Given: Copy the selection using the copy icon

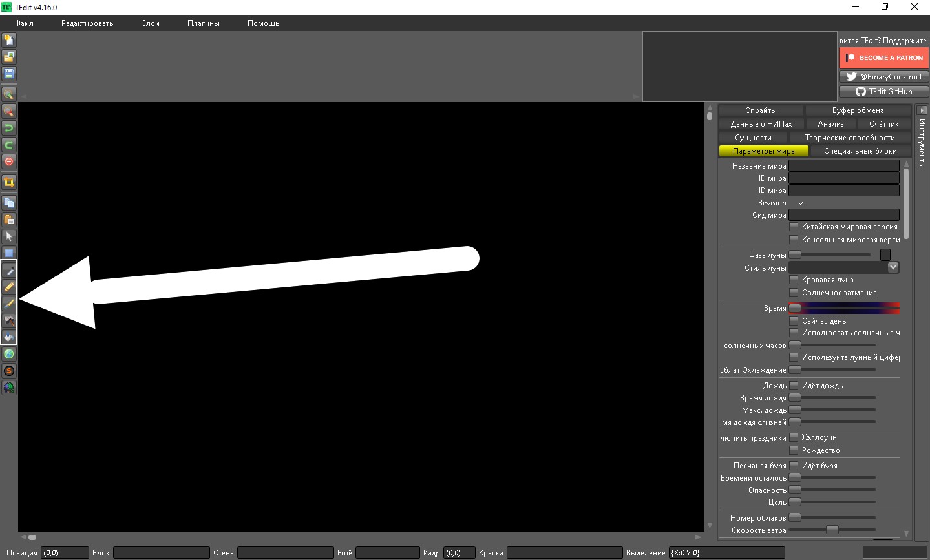Looking at the screenshot, I should pyautogui.click(x=9, y=203).
